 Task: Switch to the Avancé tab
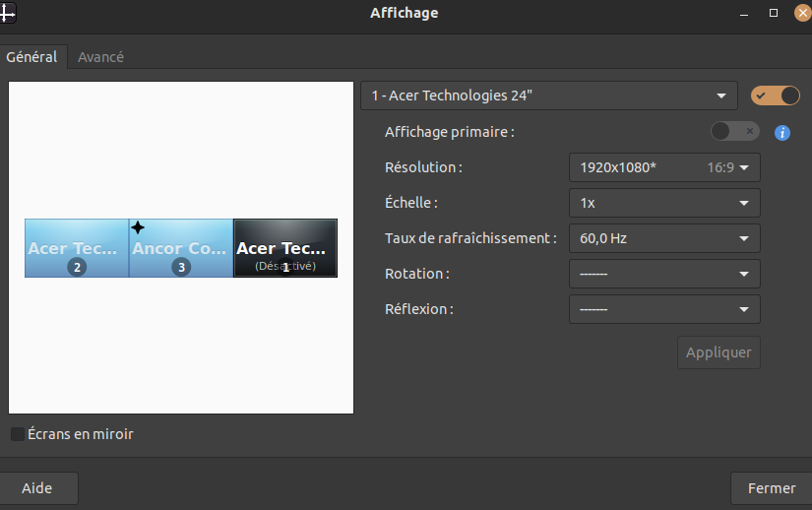tap(100, 57)
